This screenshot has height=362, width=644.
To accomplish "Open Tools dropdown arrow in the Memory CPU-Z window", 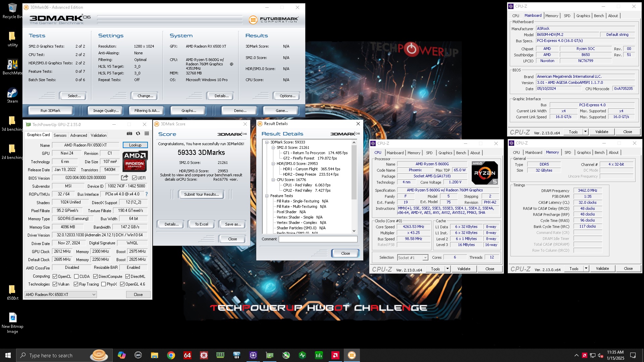I will (586, 268).
